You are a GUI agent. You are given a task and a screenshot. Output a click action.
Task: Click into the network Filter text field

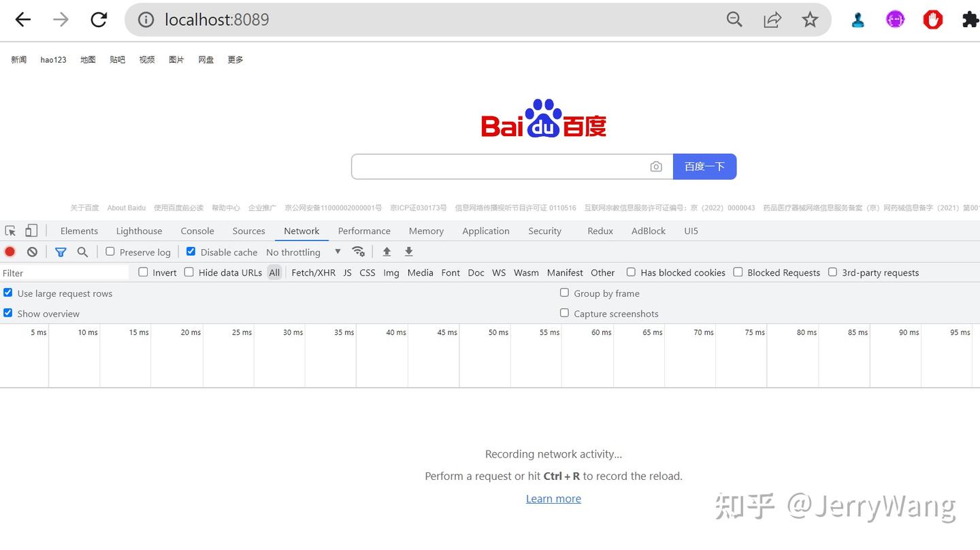65,272
